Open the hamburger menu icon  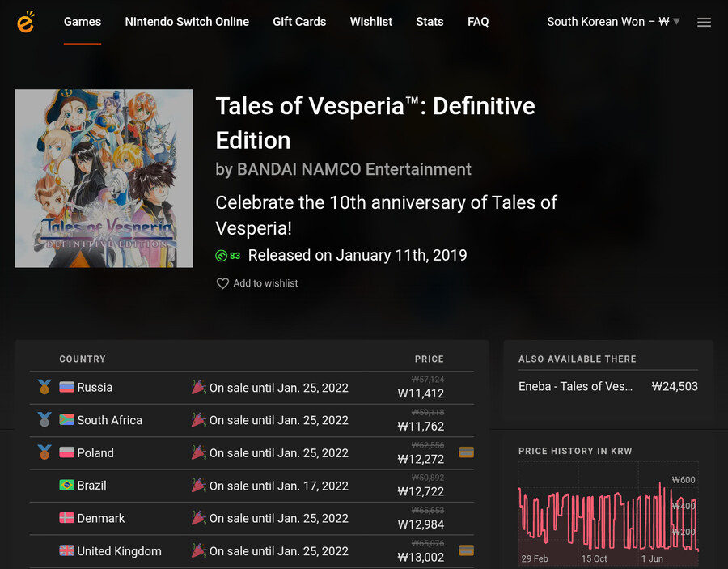(704, 22)
